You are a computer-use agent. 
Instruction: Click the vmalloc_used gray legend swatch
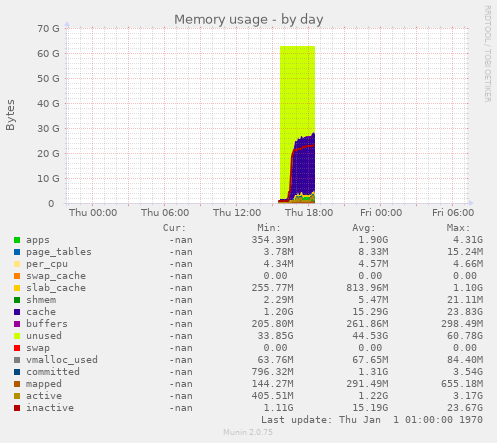pyautogui.click(x=17, y=360)
